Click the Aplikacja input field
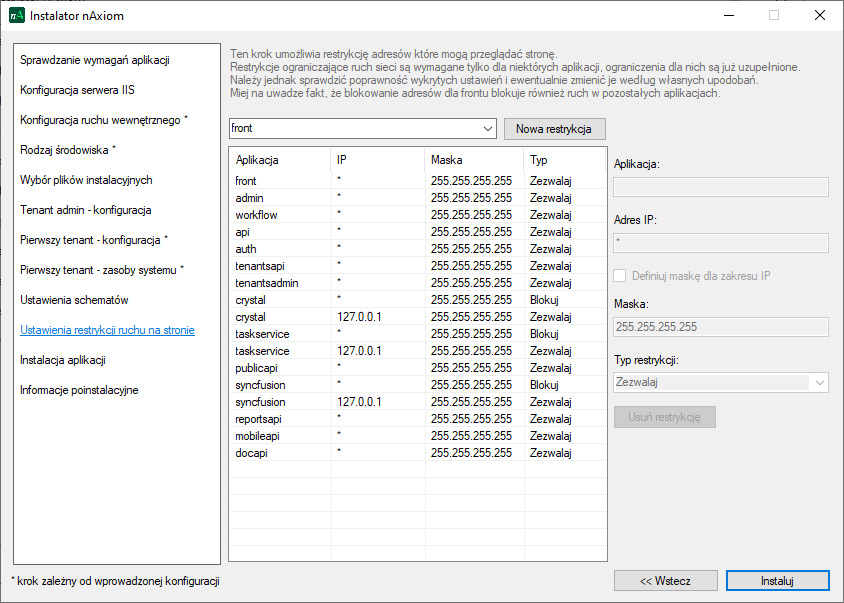Image resolution: width=844 pixels, height=603 pixels. tap(721, 187)
